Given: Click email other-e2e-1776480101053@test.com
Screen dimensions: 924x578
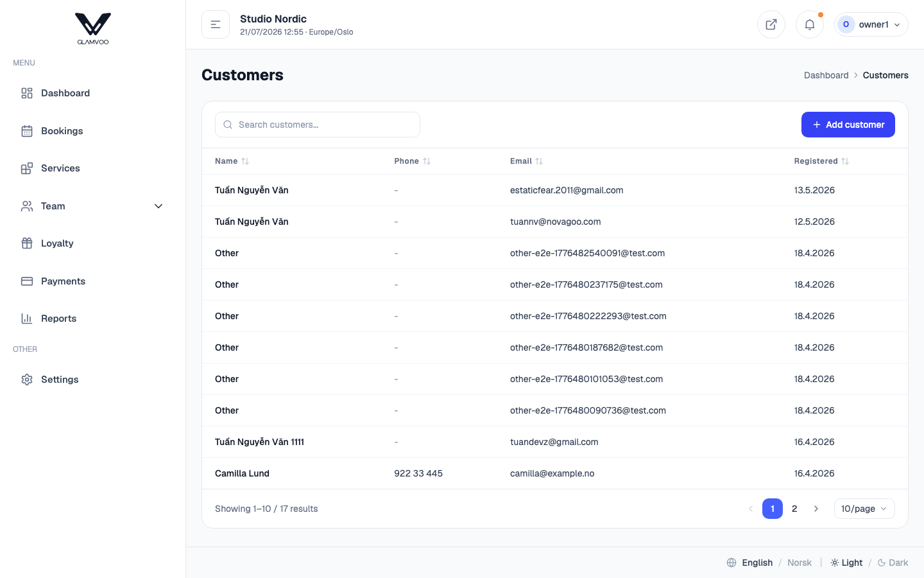Looking at the screenshot, I should [586, 379].
